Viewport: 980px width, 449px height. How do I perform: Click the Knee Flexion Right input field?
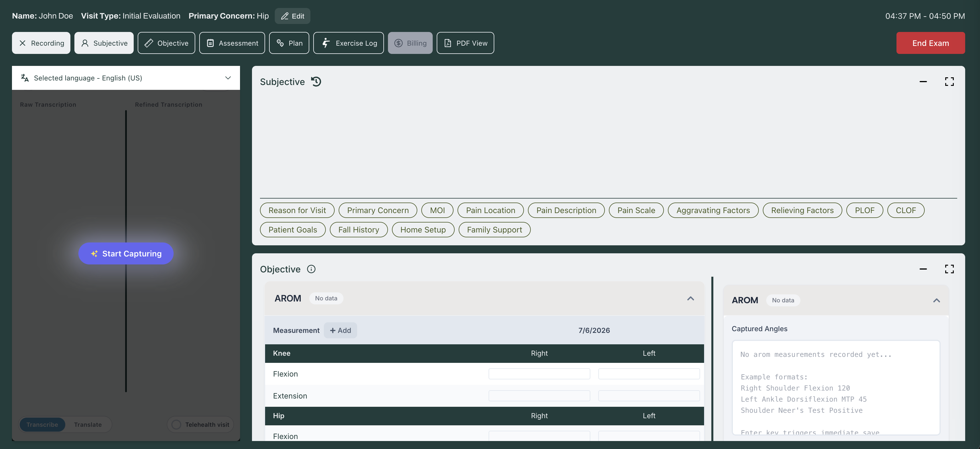click(x=539, y=374)
